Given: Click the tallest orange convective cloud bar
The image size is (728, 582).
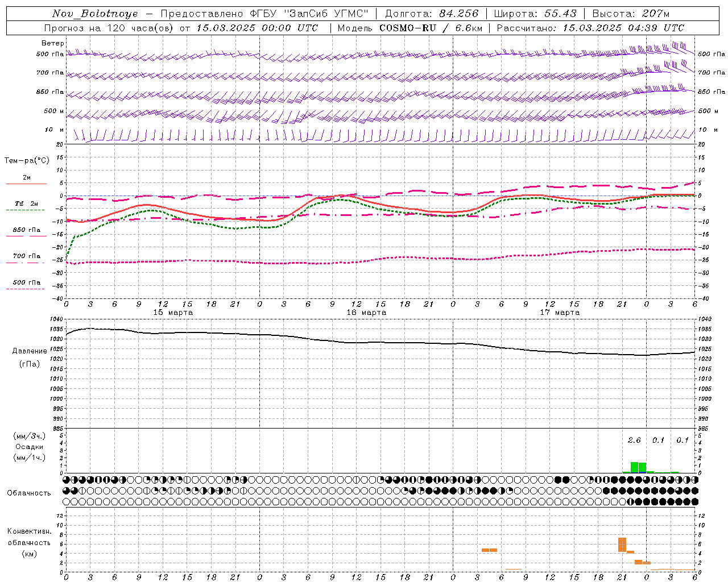Looking at the screenshot, I should 622,544.
